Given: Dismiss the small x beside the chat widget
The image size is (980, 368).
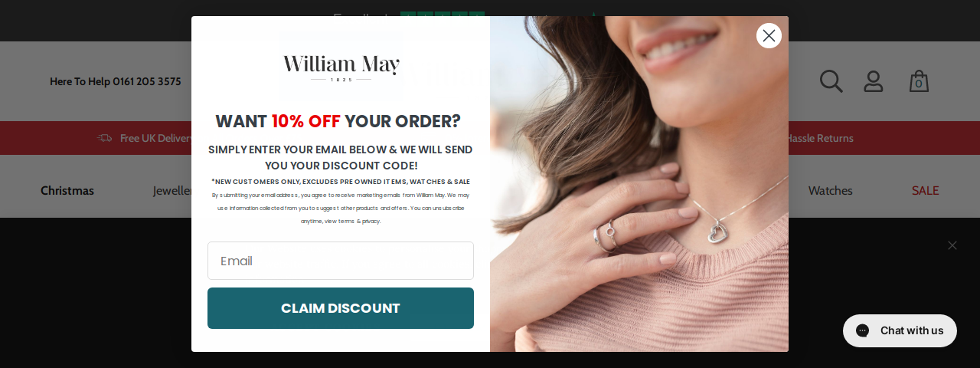Looking at the screenshot, I should tap(952, 245).
